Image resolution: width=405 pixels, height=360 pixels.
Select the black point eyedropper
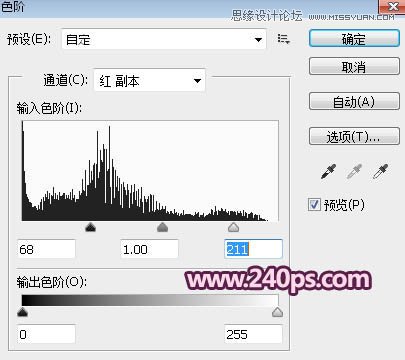(x=328, y=171)
